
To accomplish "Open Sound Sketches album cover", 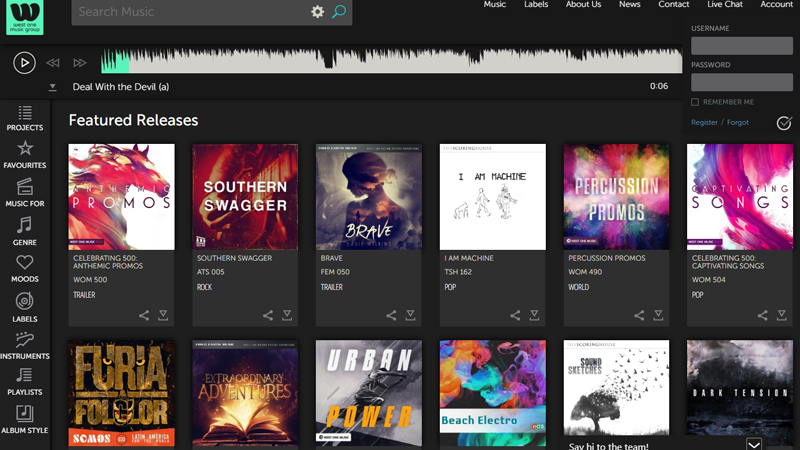I will click(x=616, y=388).
